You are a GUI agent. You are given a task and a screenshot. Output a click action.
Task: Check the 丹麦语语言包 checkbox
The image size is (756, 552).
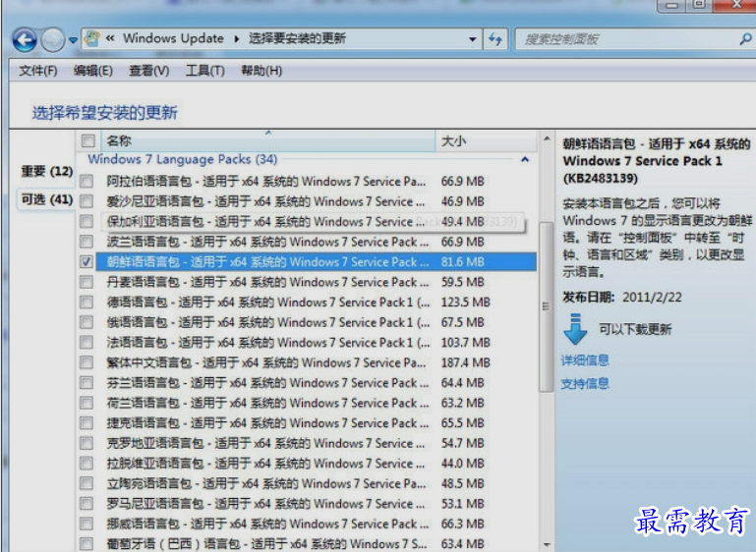pos(87,282)
